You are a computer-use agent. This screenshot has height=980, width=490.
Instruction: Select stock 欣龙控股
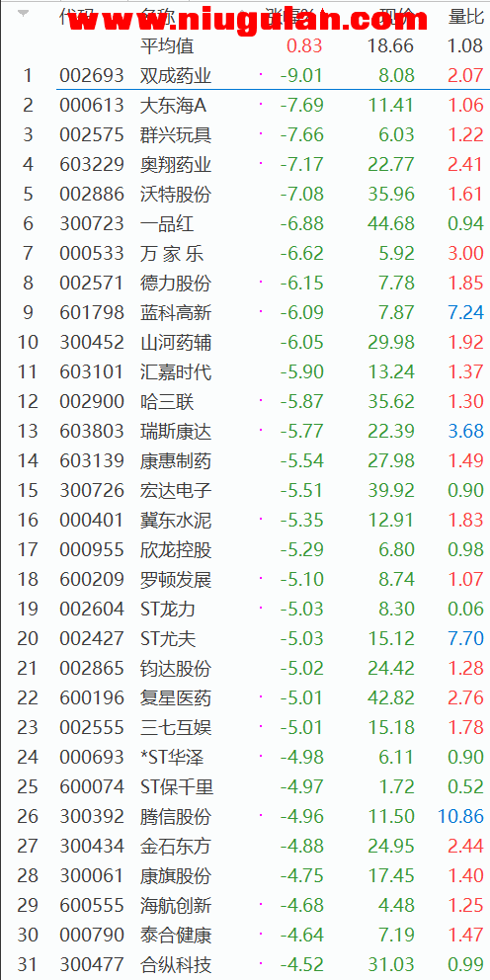pyautogui.click(x=176, y=549)
